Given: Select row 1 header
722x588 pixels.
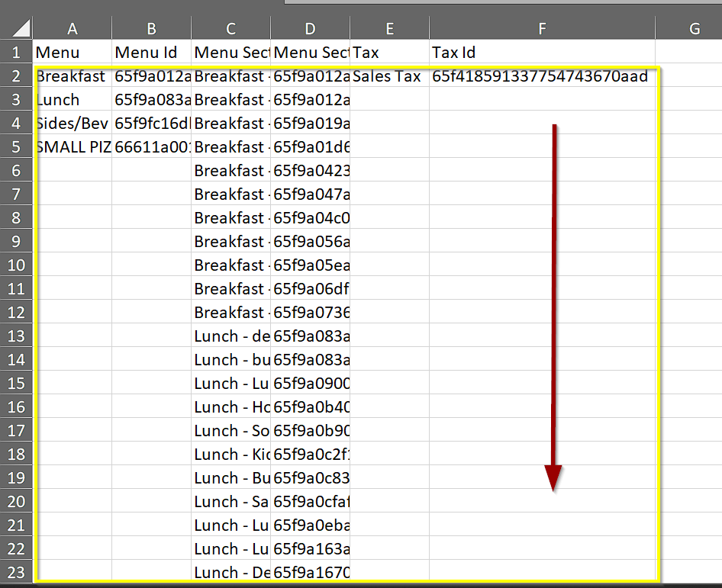Looking at the screenshot, I should (x=16, y=52).
